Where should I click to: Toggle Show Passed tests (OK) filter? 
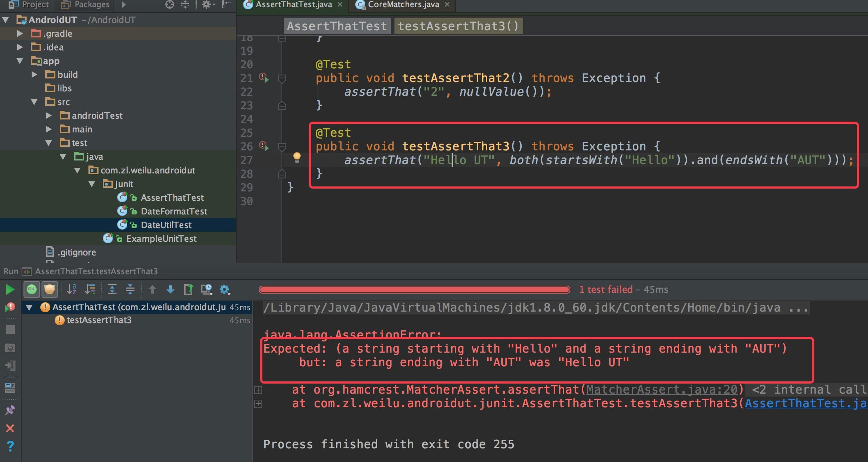pos(32,289)
